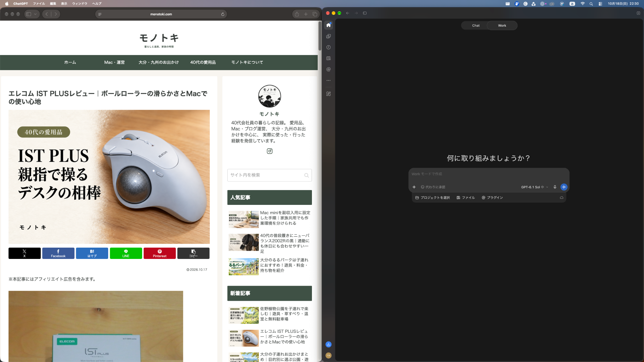
Task: Open new tab with Safari plus icon
Action: click(x=306, y=14)
